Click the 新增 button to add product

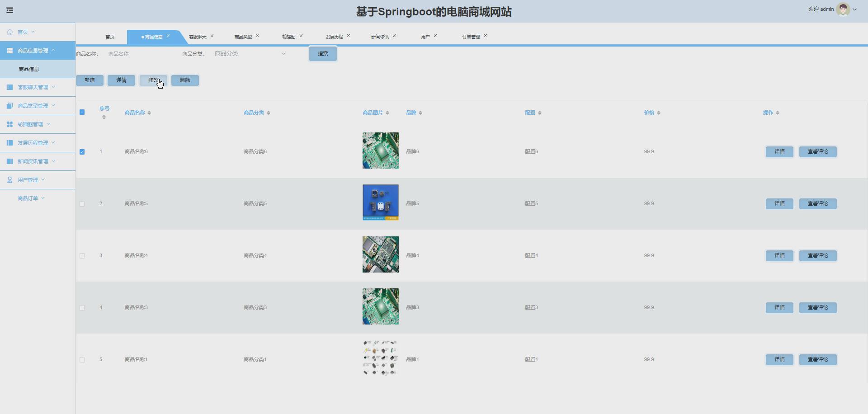90,80
